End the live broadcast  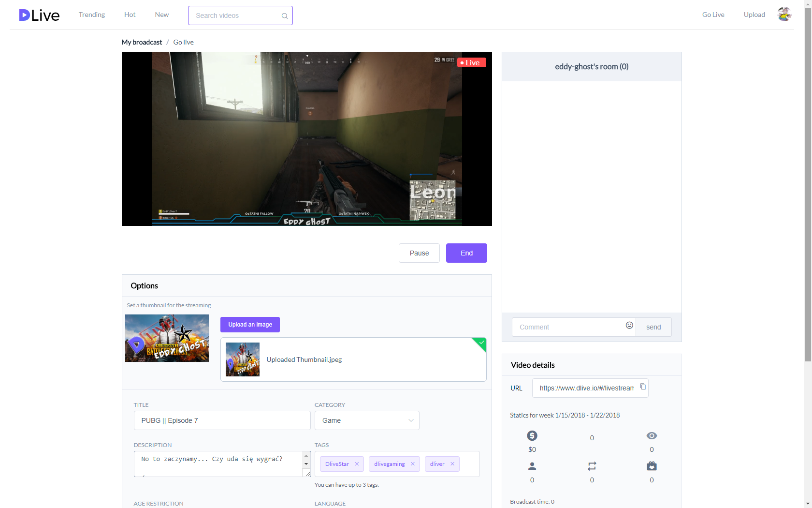(466, 253)
